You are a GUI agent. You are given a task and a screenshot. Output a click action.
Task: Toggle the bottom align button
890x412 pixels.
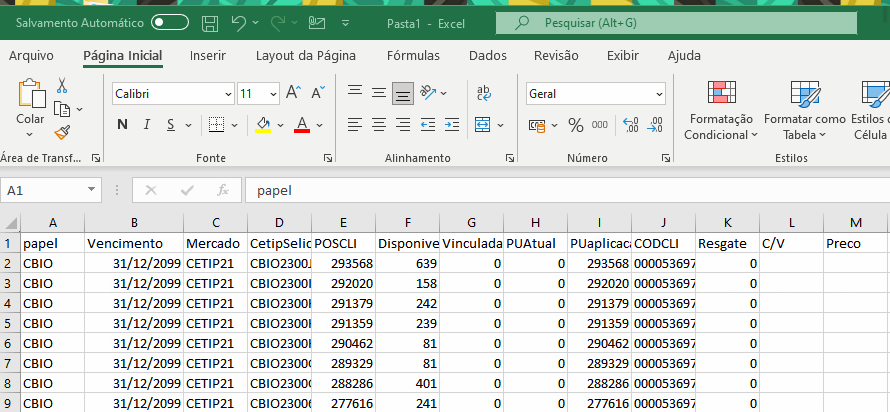tap(403, 93)
